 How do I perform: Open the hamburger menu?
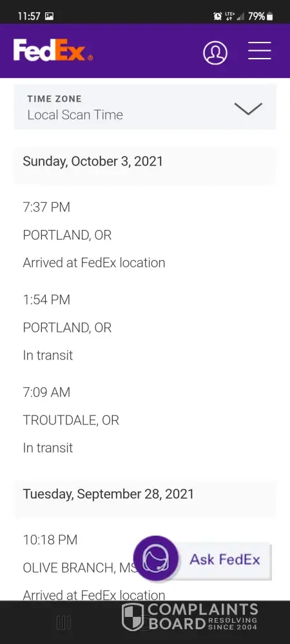tap(260, 51)
